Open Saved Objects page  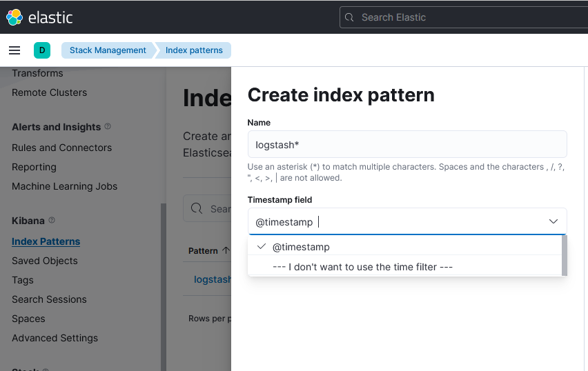tap(45, 261)
